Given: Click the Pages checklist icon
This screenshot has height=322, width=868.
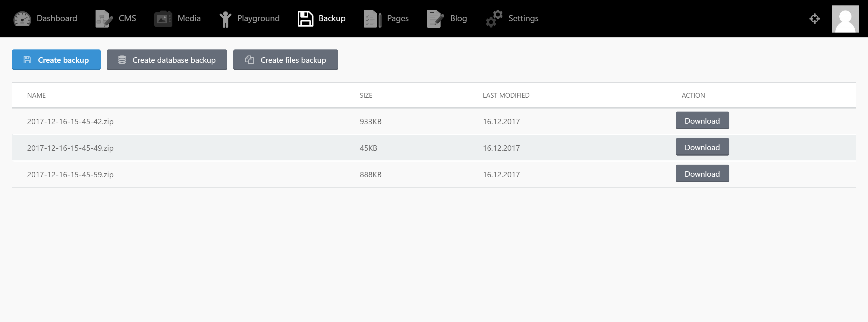Looking at the screenshot, I should tap(372, 19).
